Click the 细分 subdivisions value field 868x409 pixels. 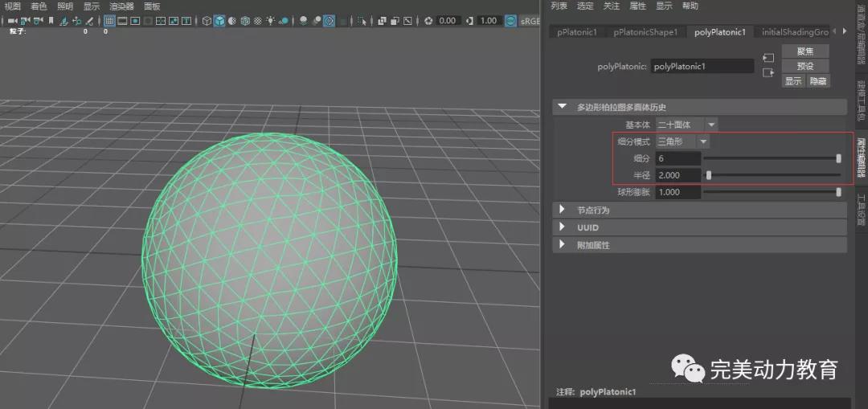click(678, 158)
